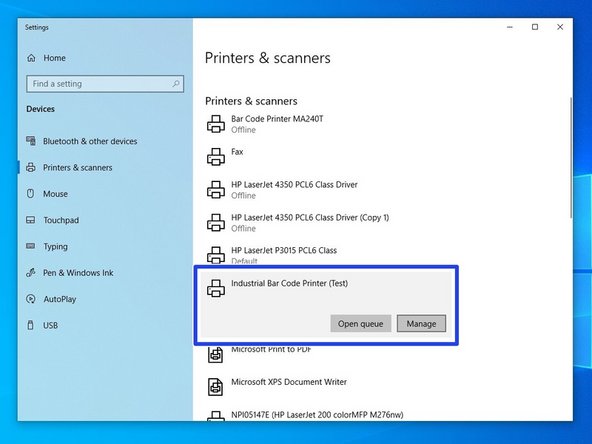Image resolution: width=592 pixels, height=444 pixels.
Task: Select HP LaserJet P3015 PCL6 Class
Action: pyautogui.click(x=284, y=250)
